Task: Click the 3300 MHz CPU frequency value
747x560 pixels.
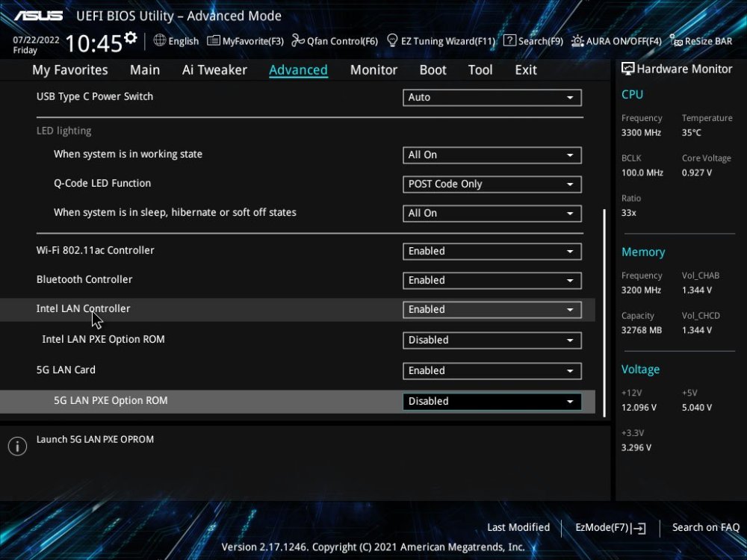Action: click(641, 133)
